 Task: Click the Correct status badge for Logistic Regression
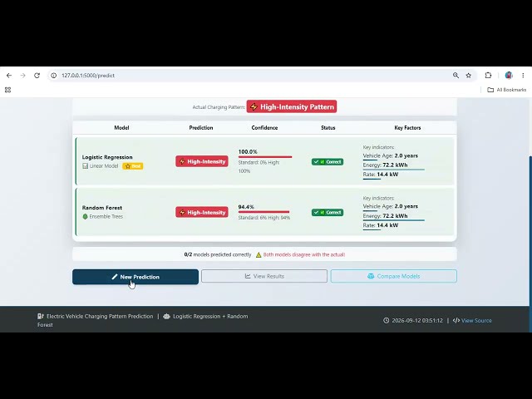coord(328,162)
